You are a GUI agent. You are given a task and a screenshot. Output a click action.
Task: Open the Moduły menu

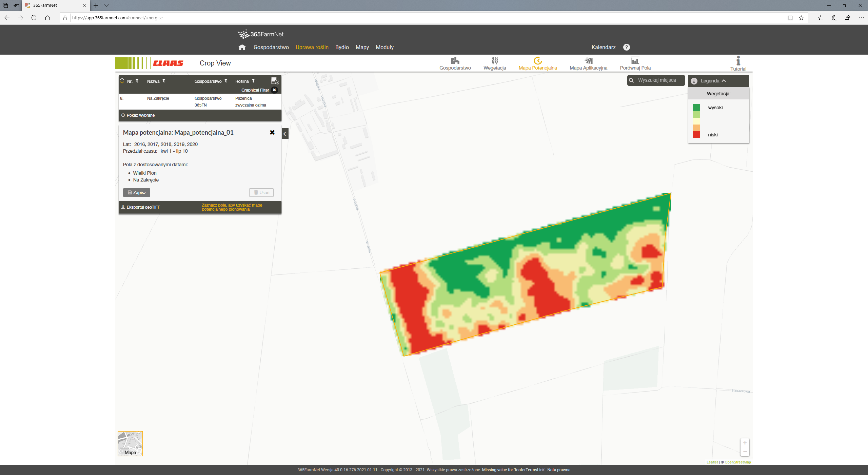[384, 47]
